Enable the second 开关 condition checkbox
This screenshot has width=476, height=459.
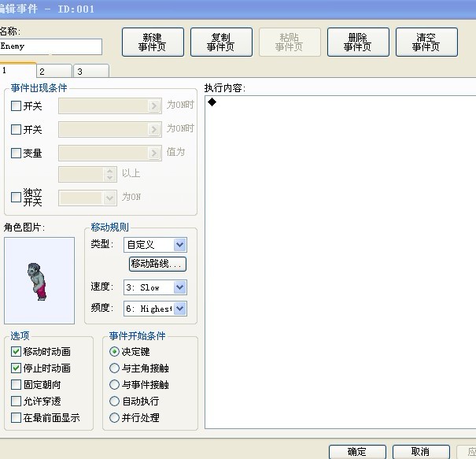[16, 129]
